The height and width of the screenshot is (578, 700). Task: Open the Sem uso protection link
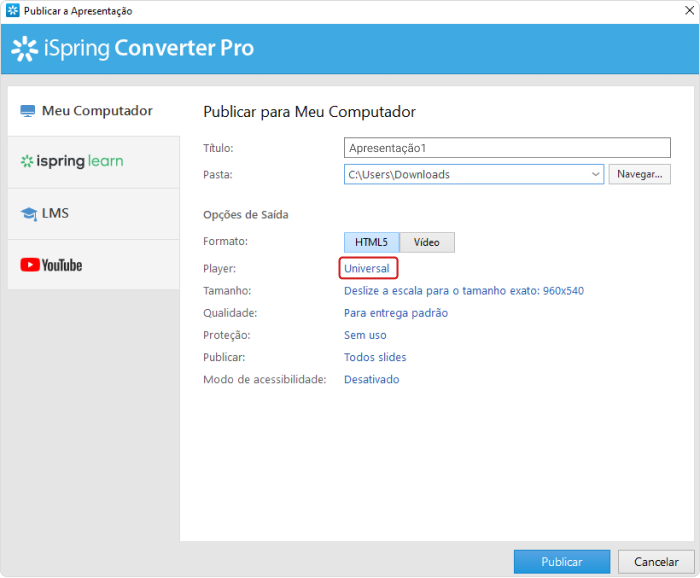coord(365,335)
